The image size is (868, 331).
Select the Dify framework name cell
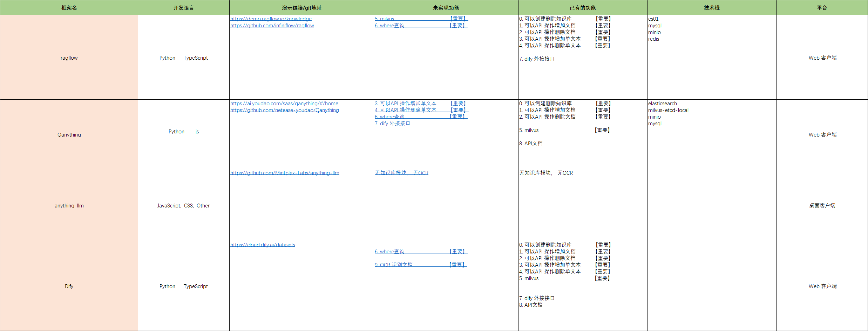[69, 286]
